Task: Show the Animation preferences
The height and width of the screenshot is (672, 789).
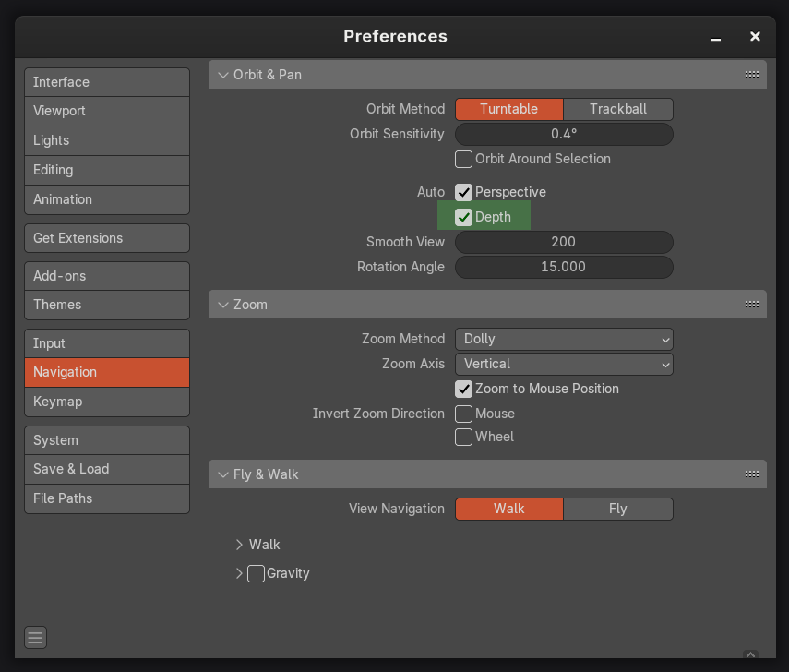Action: pos(107,199)
